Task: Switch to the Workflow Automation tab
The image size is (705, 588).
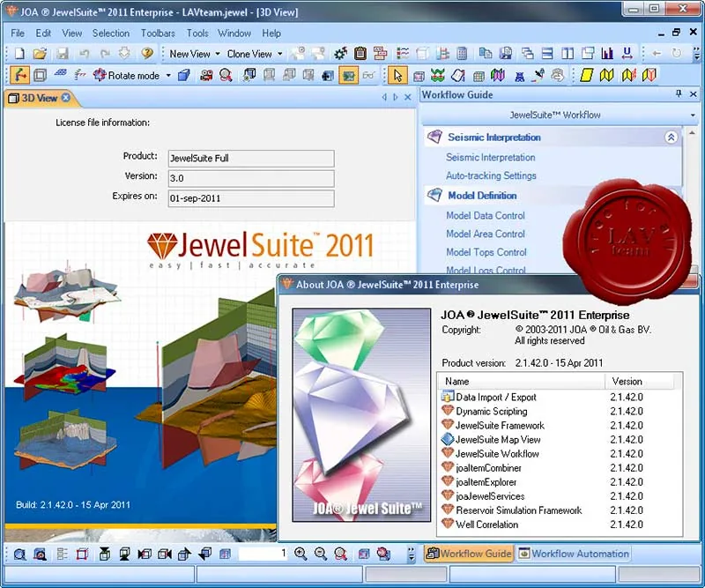Action: pyautogui.click(x=574, y=554)
